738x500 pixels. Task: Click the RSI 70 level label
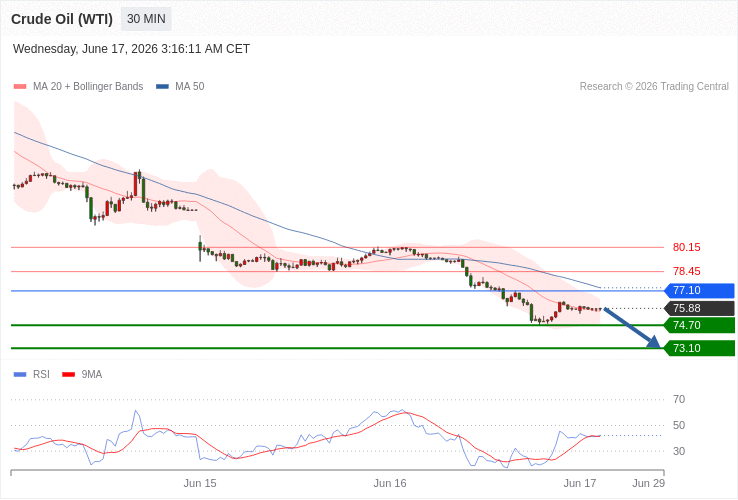679,400
